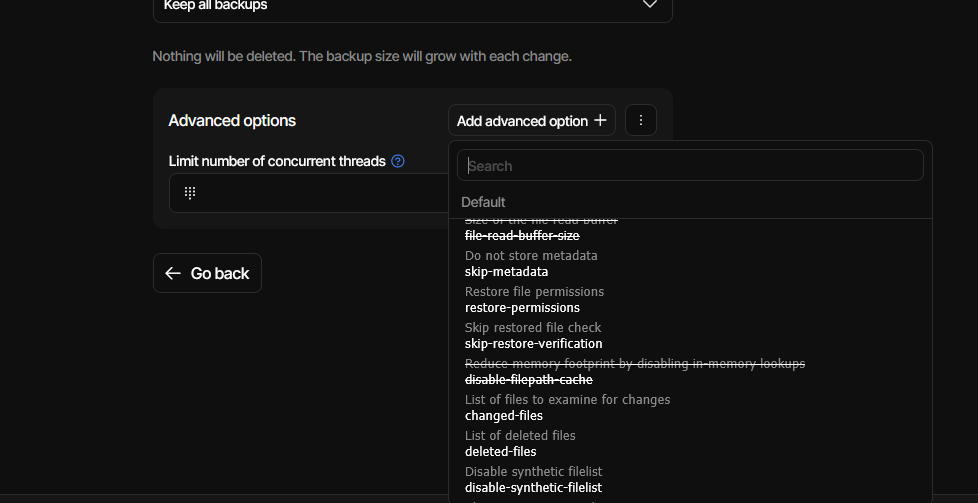The width and height of the screenshot is (978, 503).
Task: Click the help icon beside concurrent threads
Action: (x=398, y=161)
